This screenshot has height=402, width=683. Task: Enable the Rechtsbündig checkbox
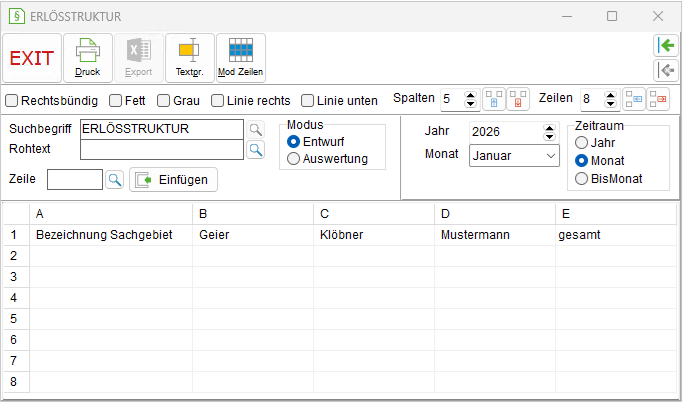(11, 101)
